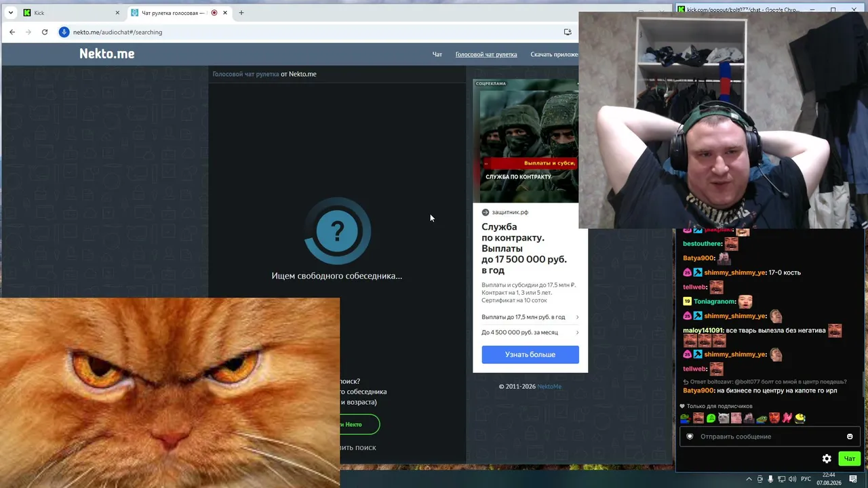The height and width of the screenshot is (488, 868).
Task: Click the install app icon in address bar
Action: point(568,32)
